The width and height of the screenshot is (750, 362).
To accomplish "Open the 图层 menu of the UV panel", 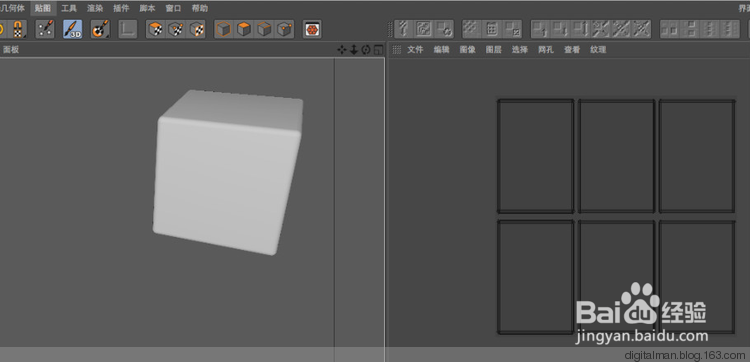I will click(x=494, y=50).
